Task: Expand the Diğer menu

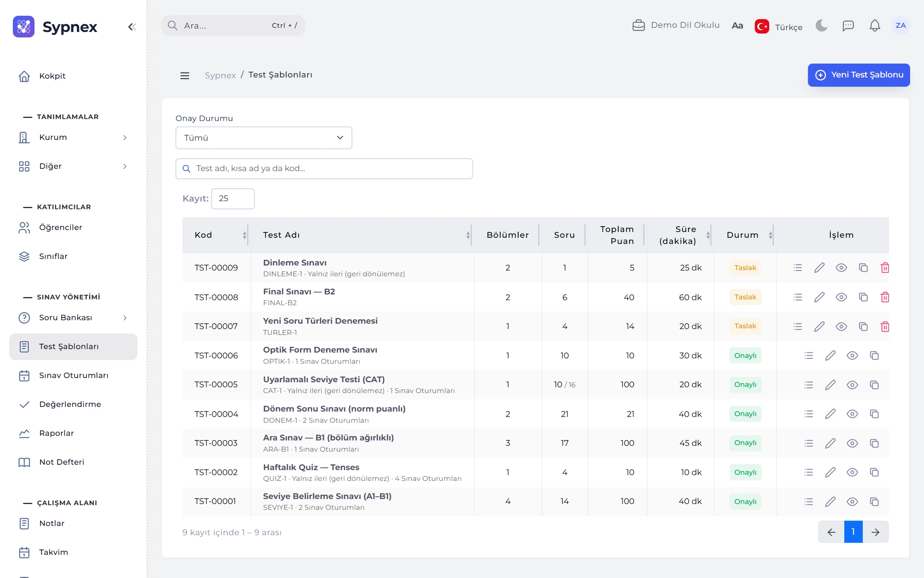Action: 73,166
